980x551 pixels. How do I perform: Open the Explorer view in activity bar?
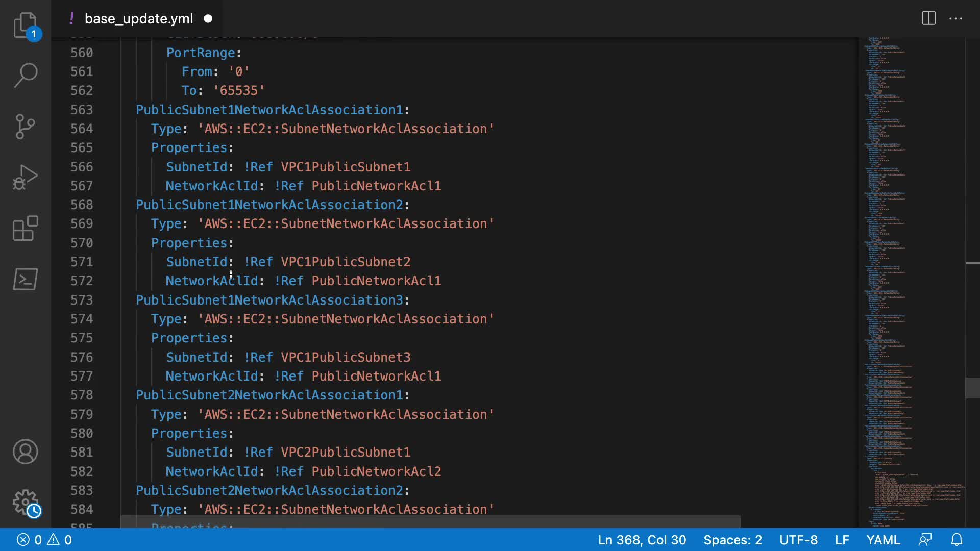25,25
